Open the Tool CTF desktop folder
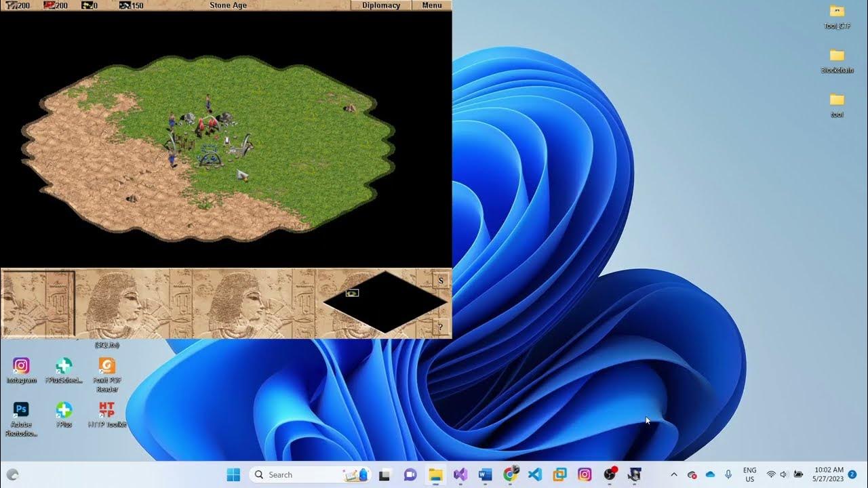Image resolution: width=868 pixels, height=488 pixels. pos(837,16)
